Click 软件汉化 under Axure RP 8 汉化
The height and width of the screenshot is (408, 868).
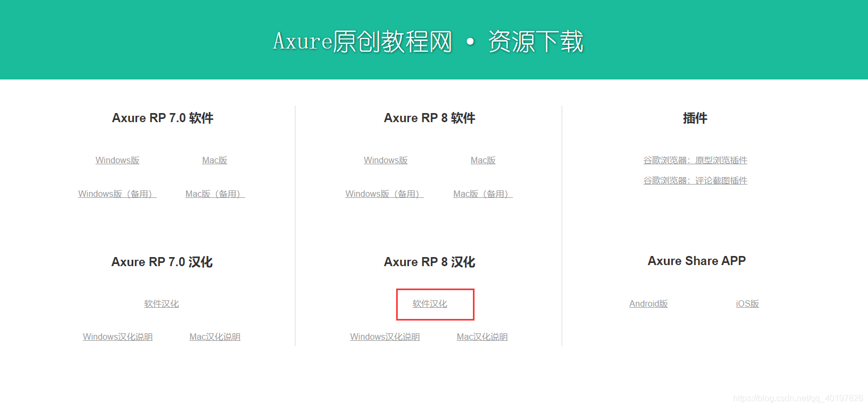(x=430, y=304)
